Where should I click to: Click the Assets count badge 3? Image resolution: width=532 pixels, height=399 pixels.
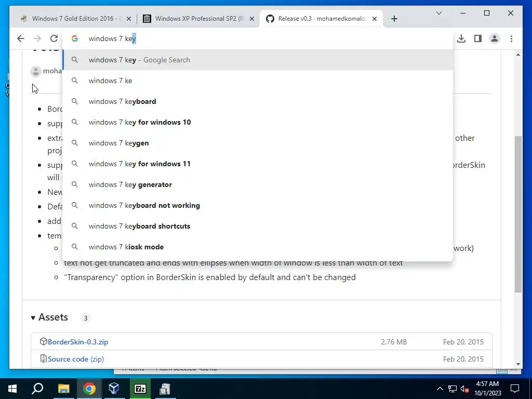coord(86,318)
